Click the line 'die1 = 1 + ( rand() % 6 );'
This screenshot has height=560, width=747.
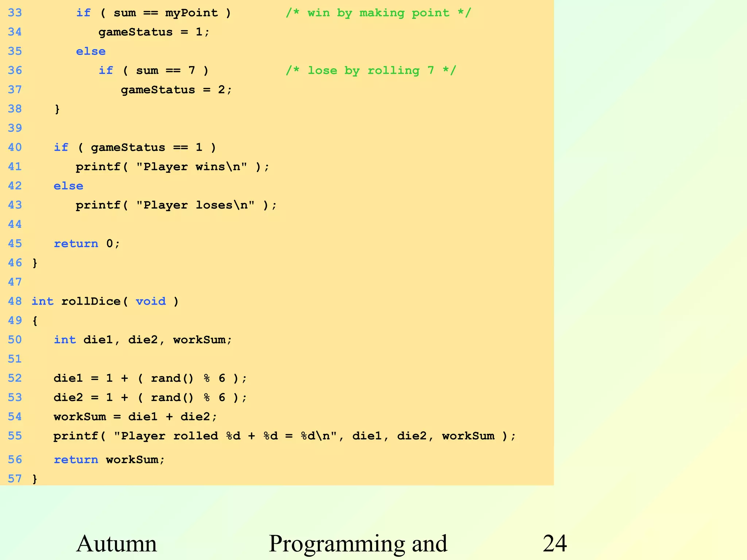point(150,378)
